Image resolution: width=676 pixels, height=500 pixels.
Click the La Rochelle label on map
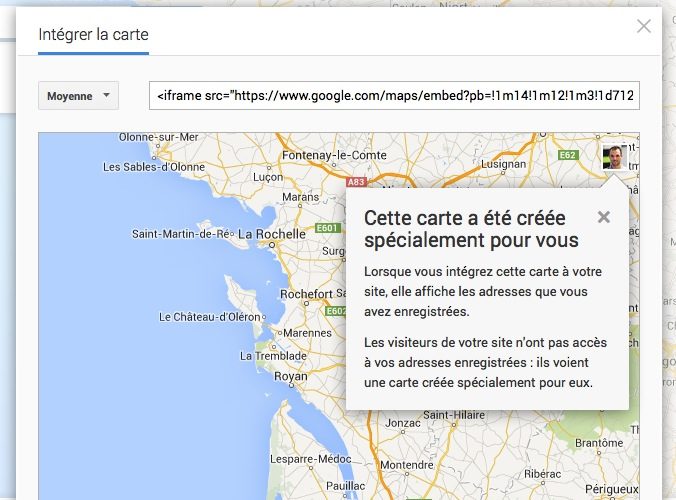(x=272, y=234)
